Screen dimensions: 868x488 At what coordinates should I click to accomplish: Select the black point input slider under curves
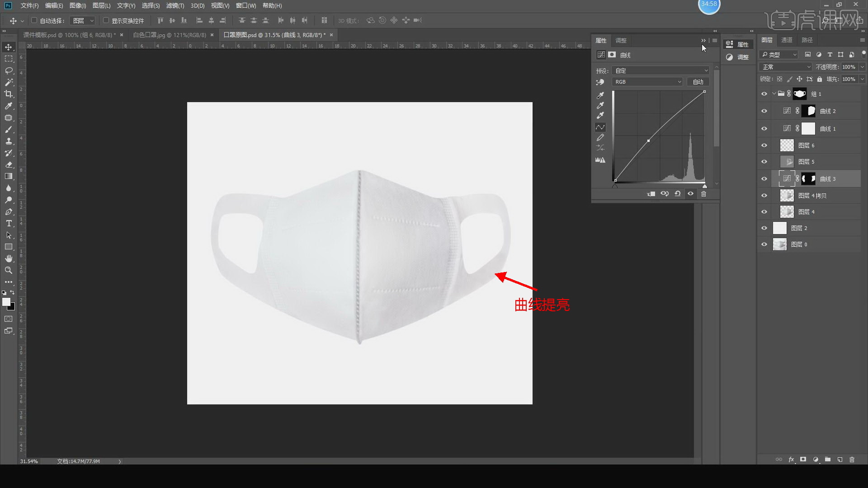pos(615,186)
